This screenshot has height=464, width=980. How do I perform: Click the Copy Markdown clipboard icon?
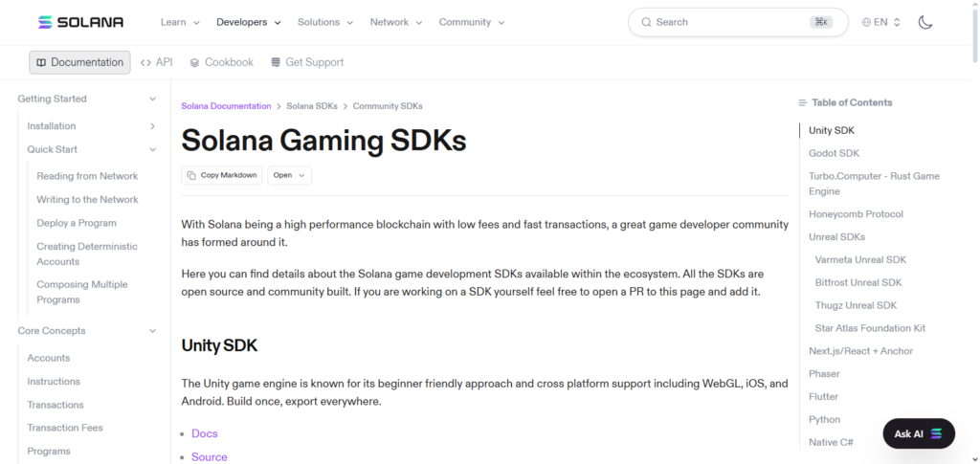pos(191,175)
